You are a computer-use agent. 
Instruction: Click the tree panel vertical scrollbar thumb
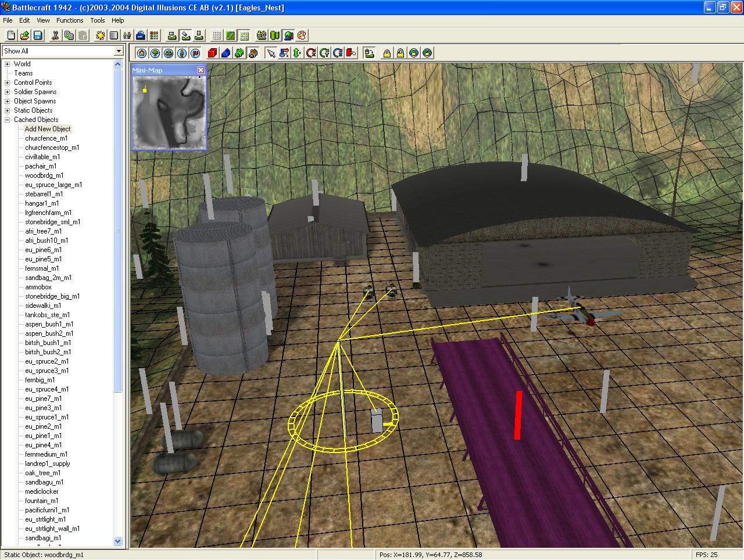point(118,231)
